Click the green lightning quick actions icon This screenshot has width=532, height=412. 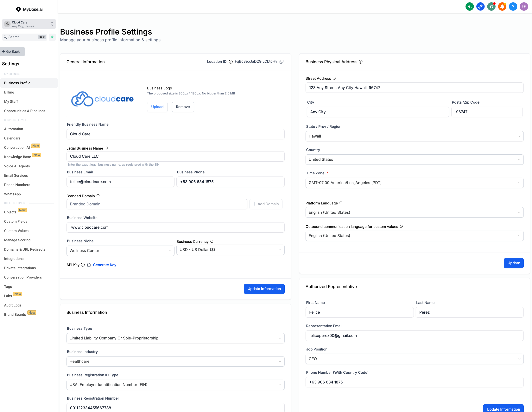52,37
